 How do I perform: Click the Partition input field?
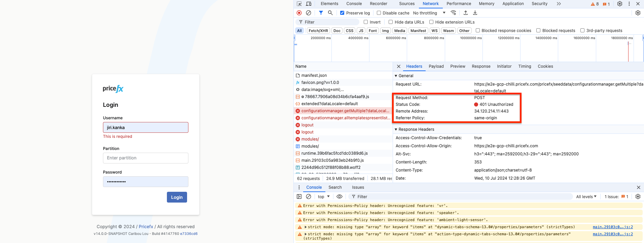point(146,158)
